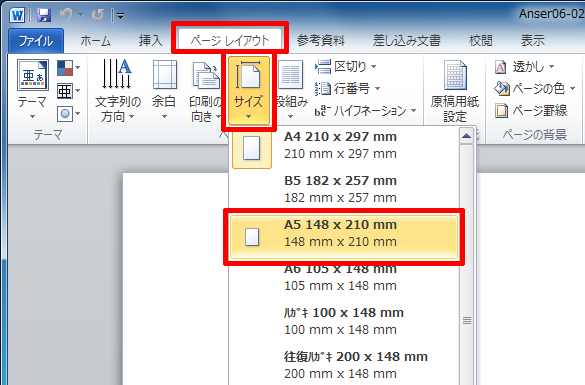Open theme effects icon dropdown

pos(68,113)
